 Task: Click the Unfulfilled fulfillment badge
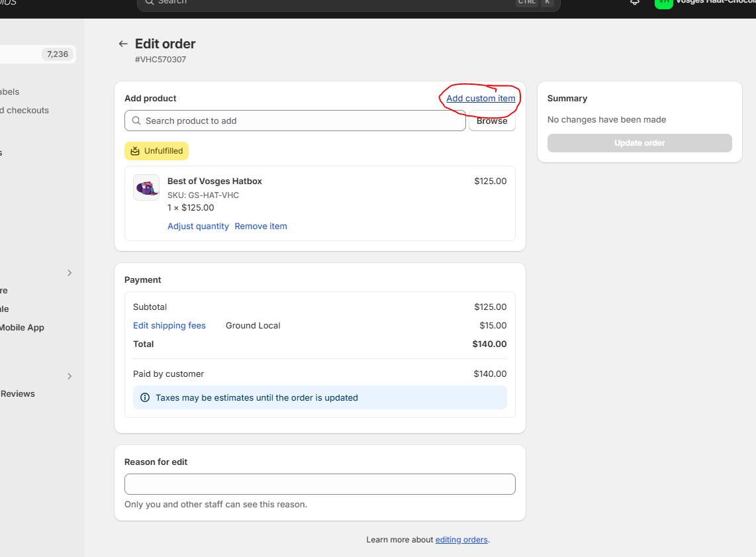coord(156,151)
